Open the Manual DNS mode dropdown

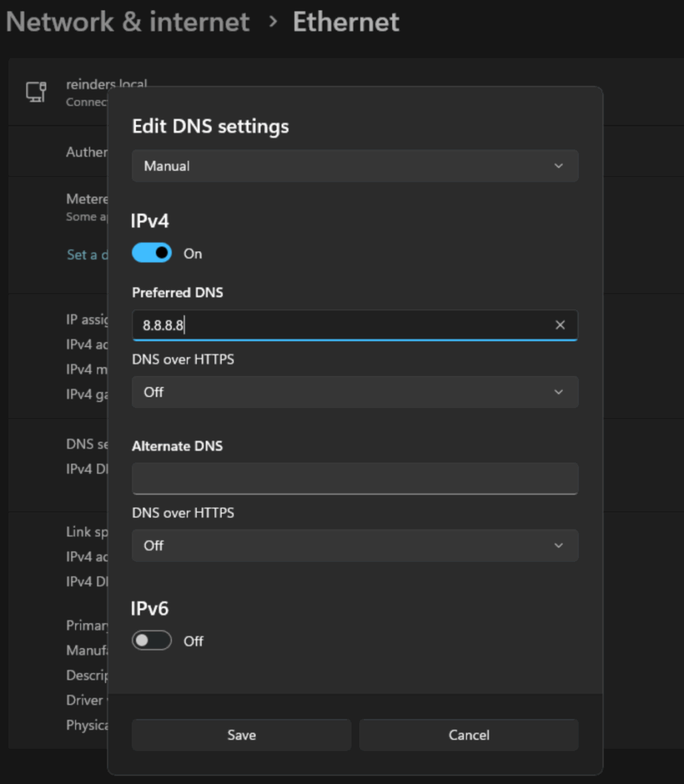click(x=355, y=166)
